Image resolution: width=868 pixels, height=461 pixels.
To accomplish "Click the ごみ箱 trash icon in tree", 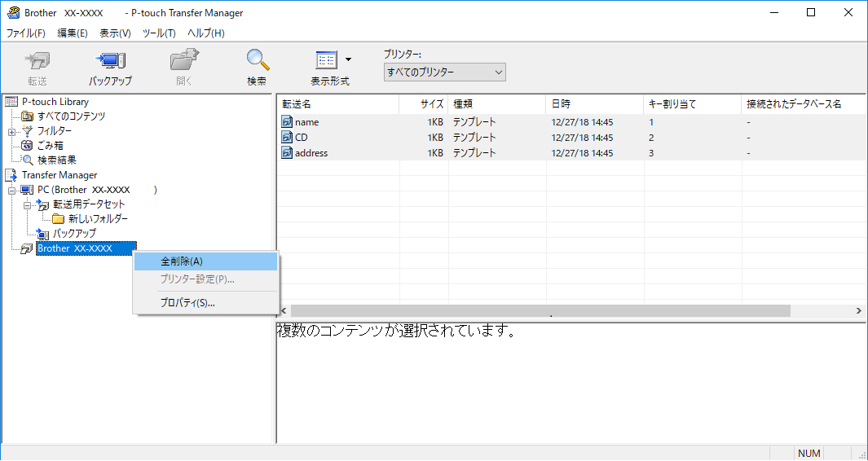I will point(28,146).
